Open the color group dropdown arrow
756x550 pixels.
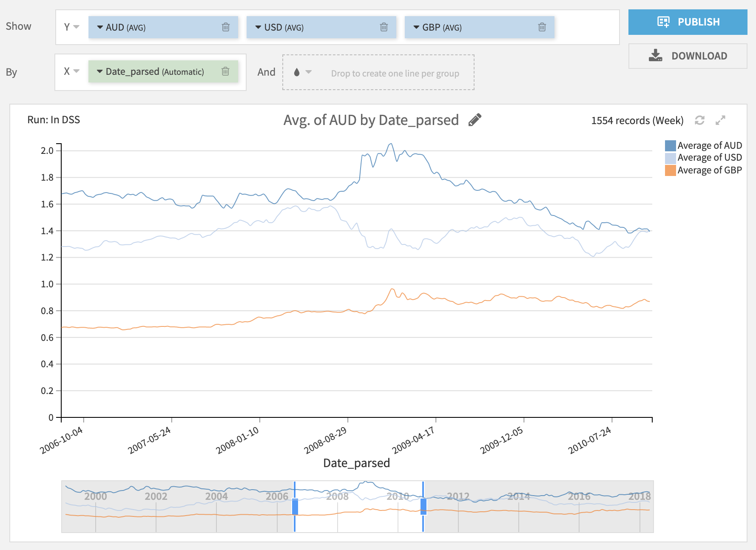click(309, 72)
